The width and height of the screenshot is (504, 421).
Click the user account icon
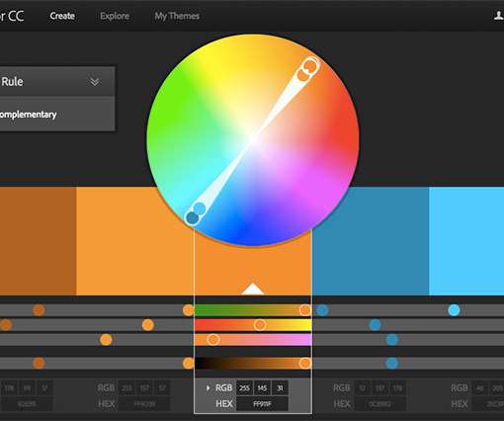point(499,16)
